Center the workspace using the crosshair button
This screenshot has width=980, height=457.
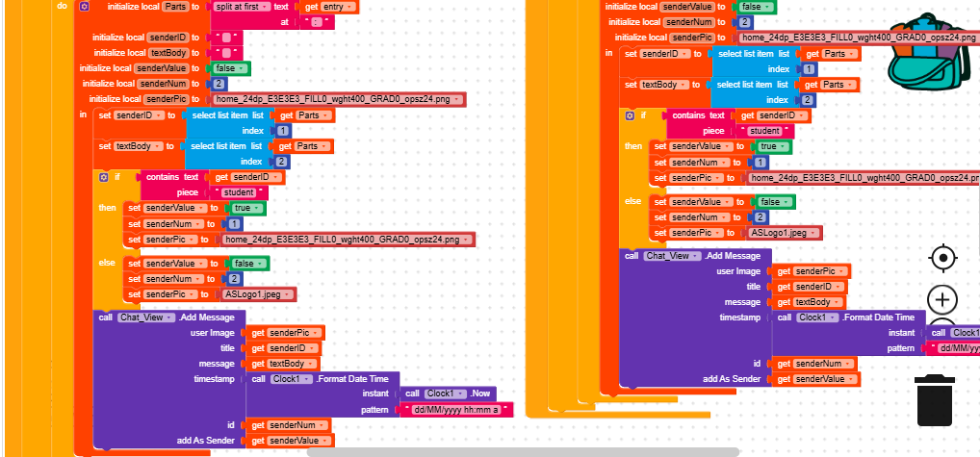click(942, 258)
